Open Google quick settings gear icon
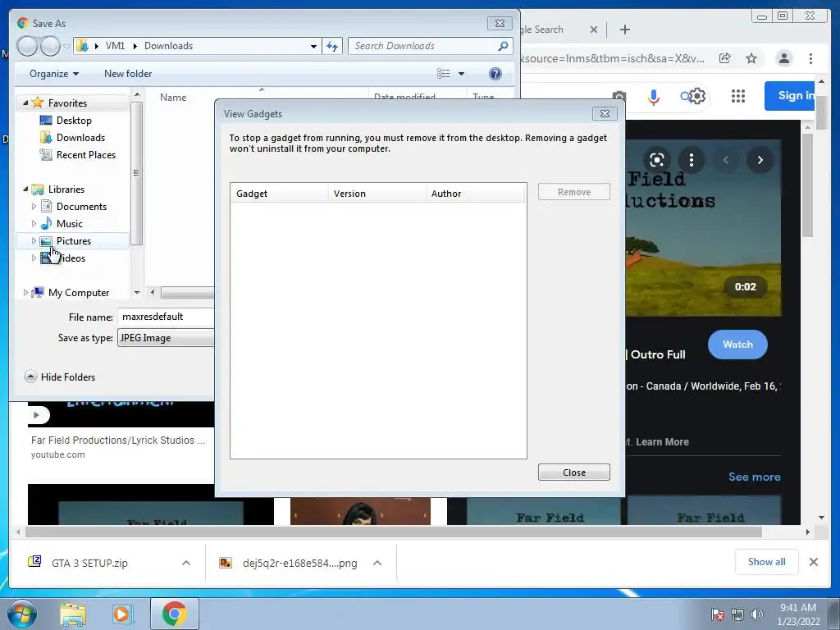 (x=697, y=97)
